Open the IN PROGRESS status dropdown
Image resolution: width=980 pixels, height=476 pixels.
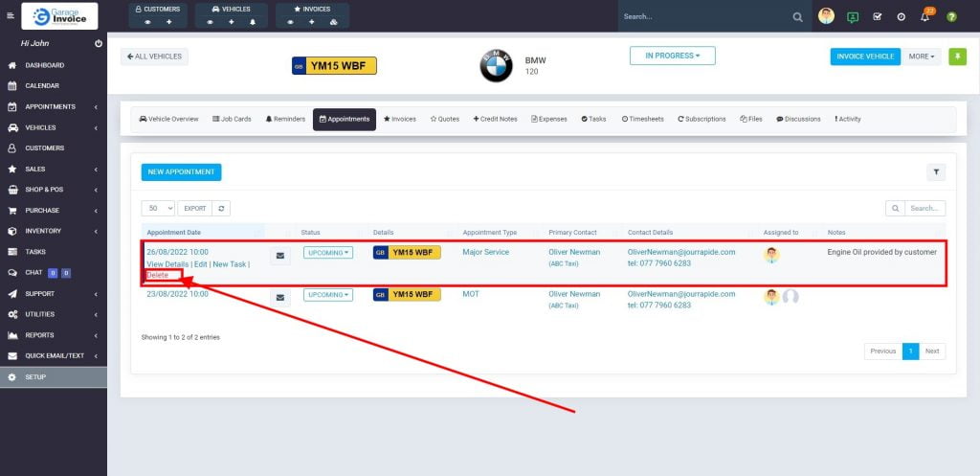click(x=672, y=56)
